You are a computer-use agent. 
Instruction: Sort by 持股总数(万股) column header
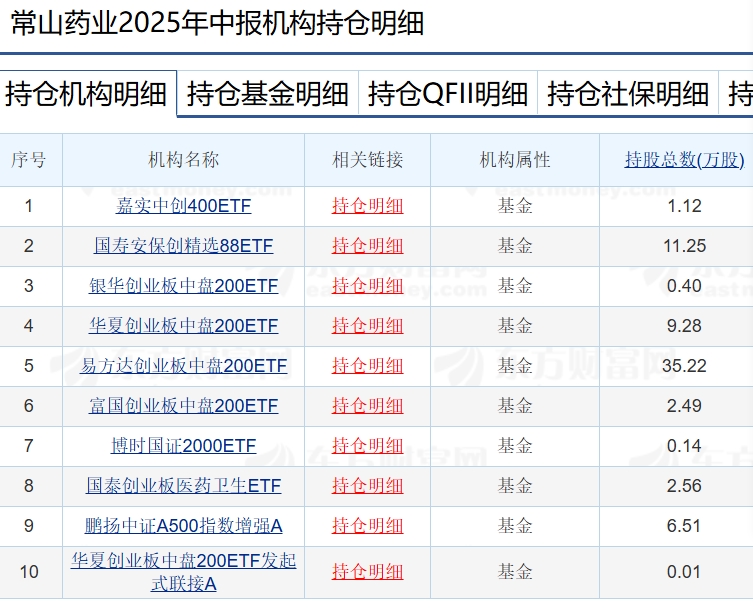click(684, 159)
